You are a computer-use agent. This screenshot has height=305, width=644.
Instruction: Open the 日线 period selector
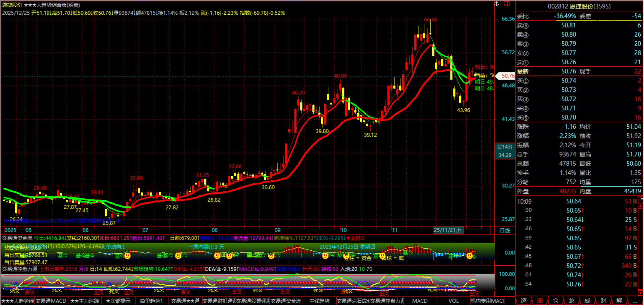[x=505, y=230]
